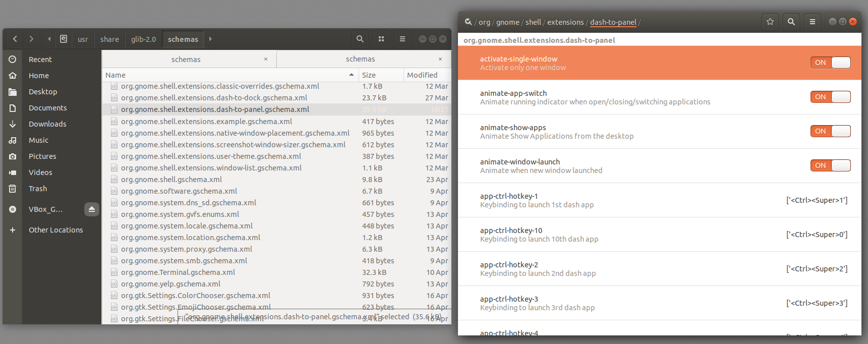Screen dimensions: 868x344
Task: Go forward in the Files window
Action: [x=31, y=39]
